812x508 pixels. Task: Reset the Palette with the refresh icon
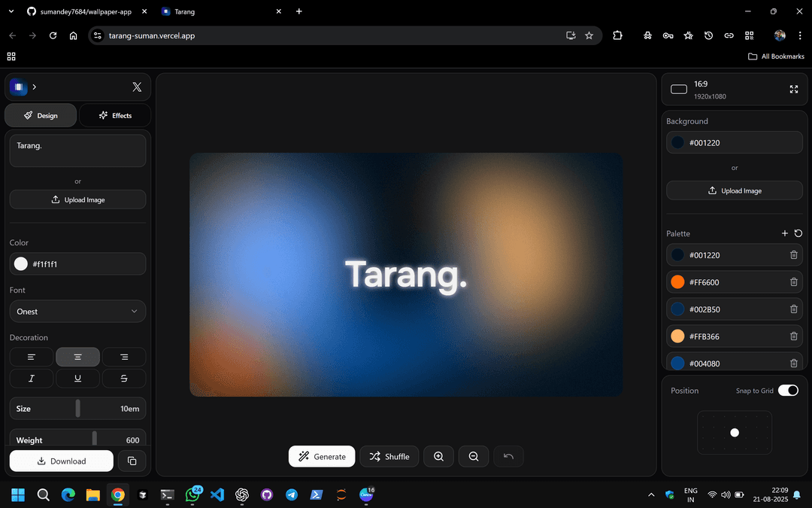(x=798, y=233)
